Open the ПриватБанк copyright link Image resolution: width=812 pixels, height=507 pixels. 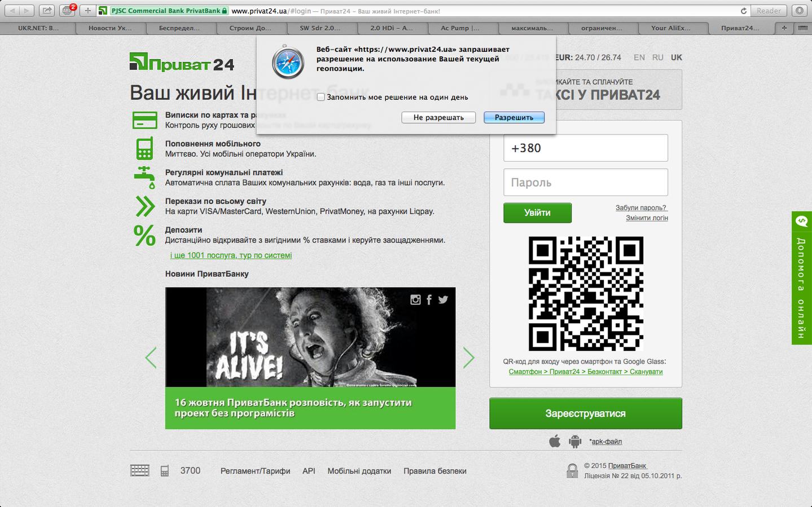coord(627,466)
